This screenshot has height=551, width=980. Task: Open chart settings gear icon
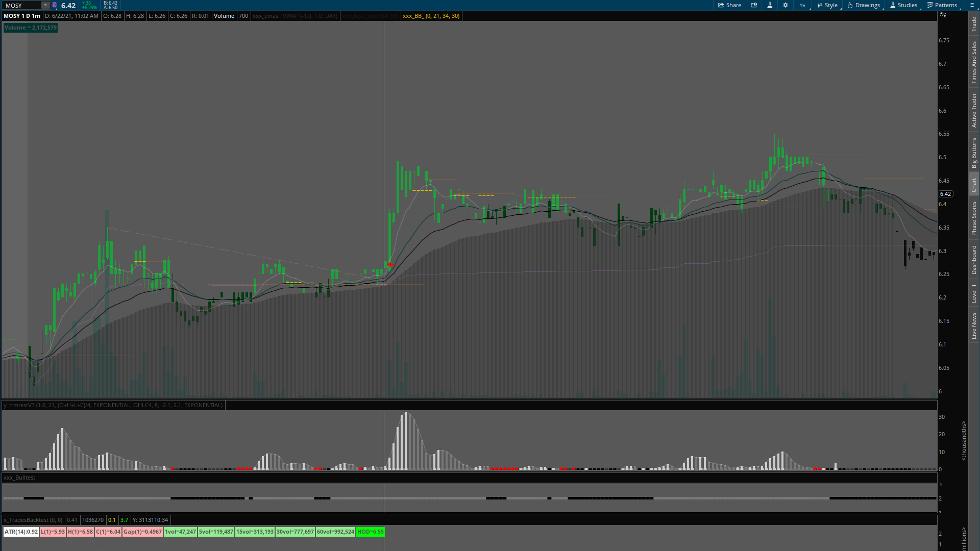786,5
